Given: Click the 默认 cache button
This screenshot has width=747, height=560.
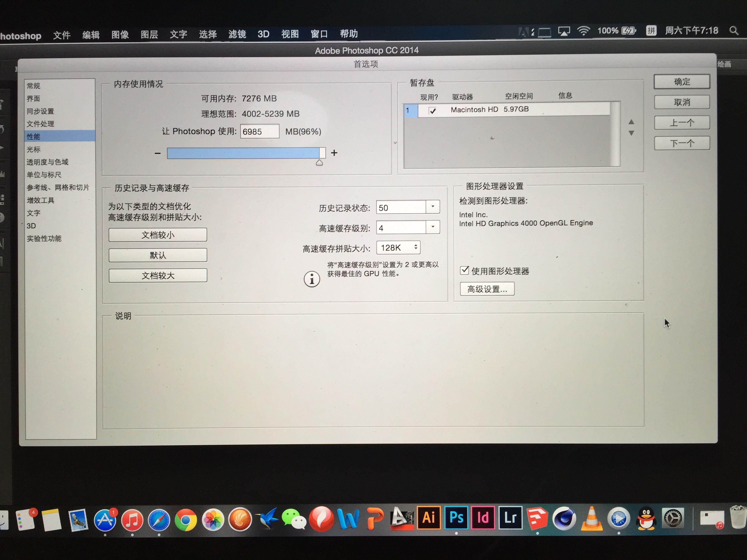Looking at the screenshot, I should 158,255.
